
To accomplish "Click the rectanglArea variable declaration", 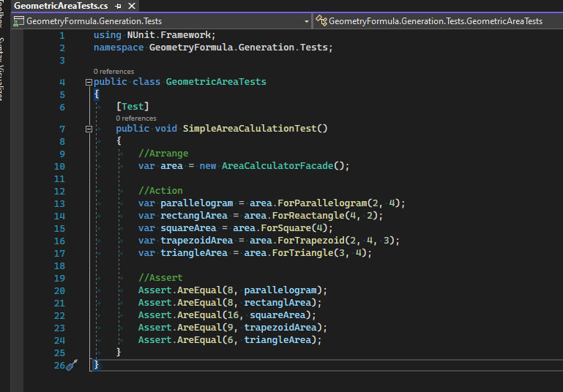I will [x=194, y=216].
